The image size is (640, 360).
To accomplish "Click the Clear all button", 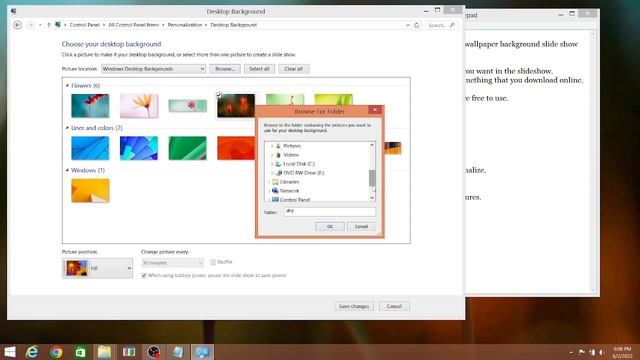I will tap(293, 69).
